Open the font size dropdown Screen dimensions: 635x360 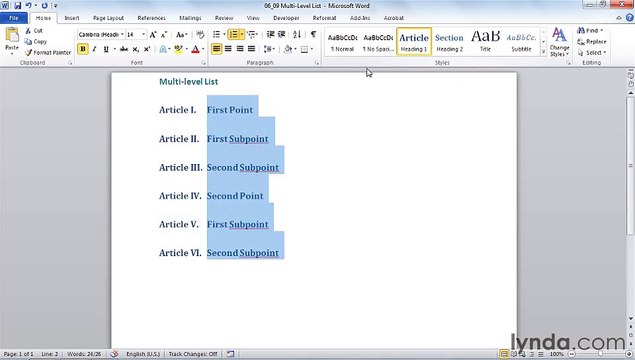pos(143,35)
